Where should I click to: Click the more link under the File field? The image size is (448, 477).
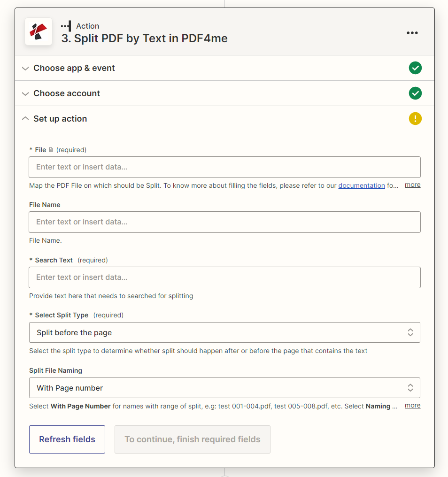coord(412,185)
